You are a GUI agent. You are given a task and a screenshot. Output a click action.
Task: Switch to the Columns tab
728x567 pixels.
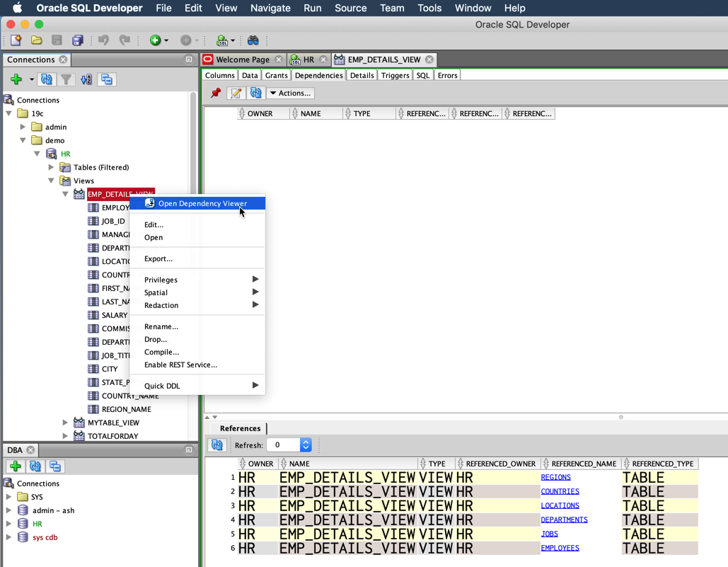pyautogui.click(x=220, y=75)
